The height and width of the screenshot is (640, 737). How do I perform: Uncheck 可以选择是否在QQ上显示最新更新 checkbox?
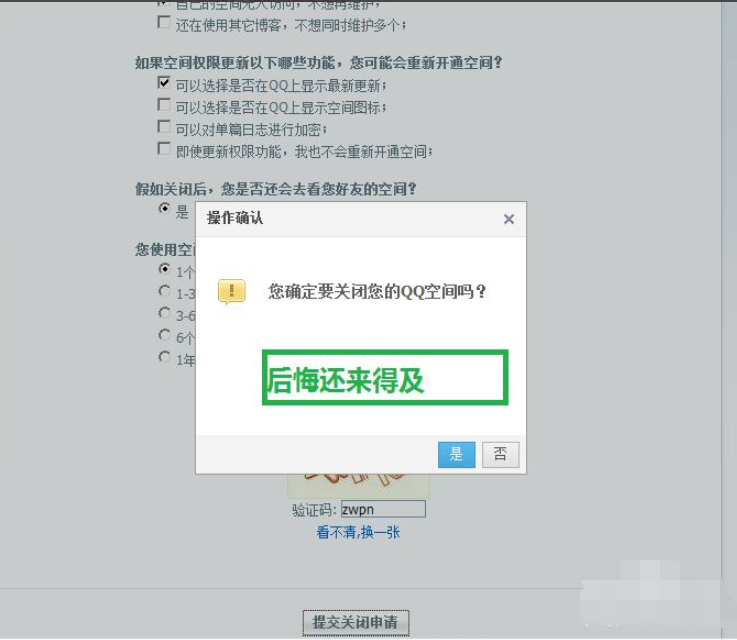[164, 84]
